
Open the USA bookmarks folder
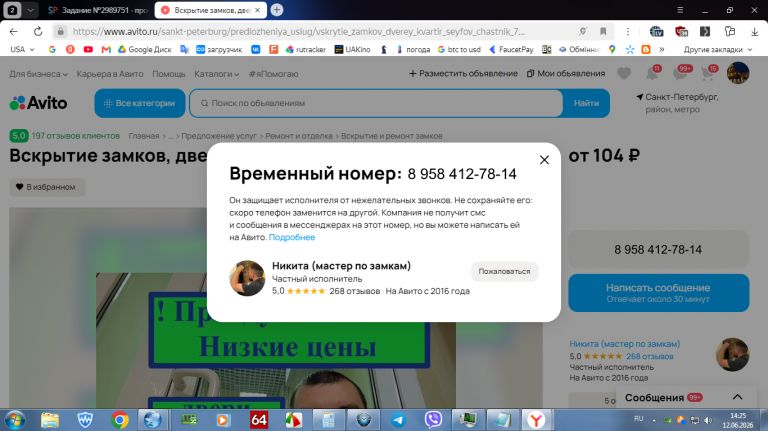pos(22,49)
